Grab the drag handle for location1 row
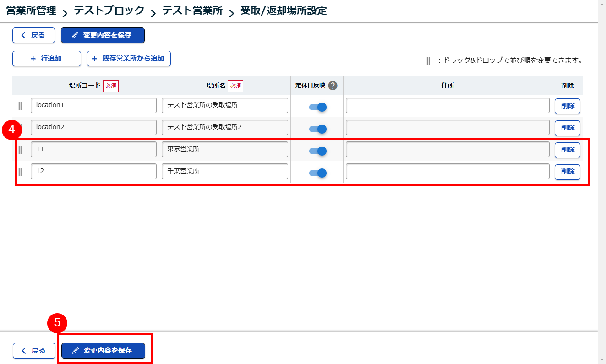The height and width of the screenshot is (364, 606). (x=20, y=106)
